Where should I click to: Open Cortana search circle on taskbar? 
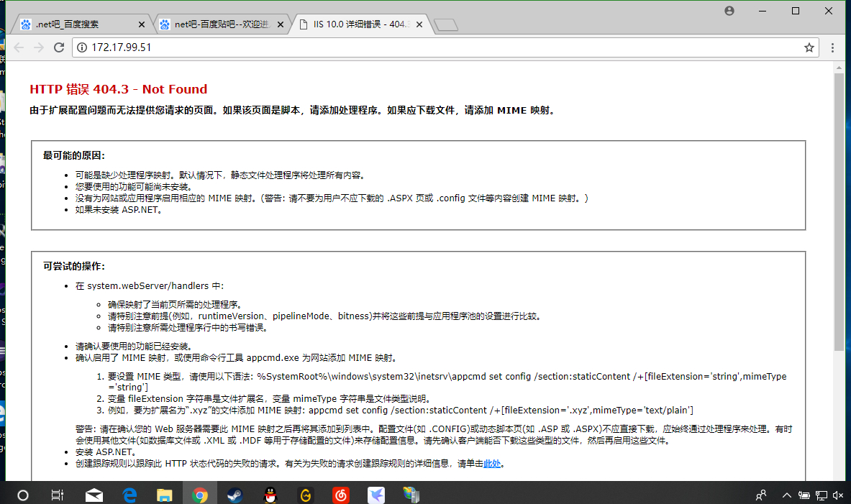coord(23,495)
